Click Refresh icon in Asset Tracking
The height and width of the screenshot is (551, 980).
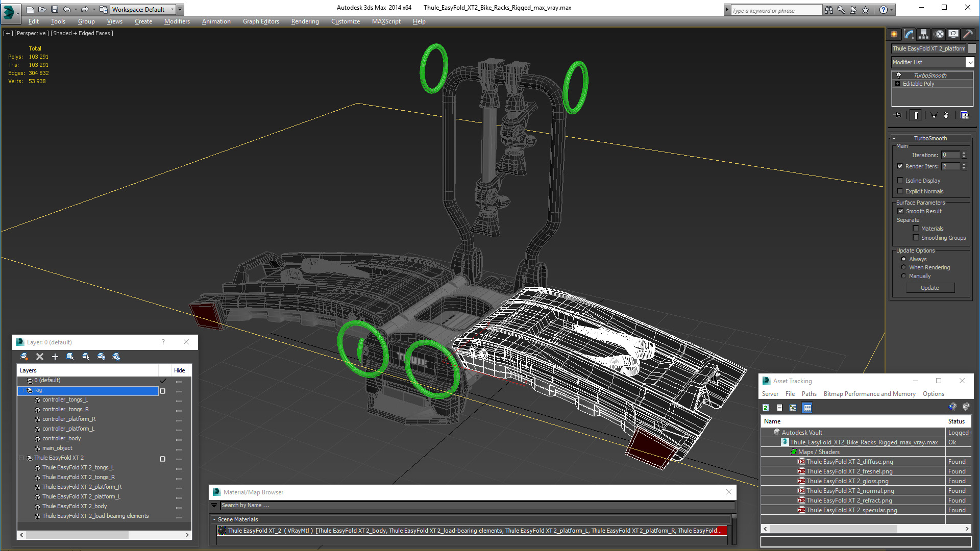tap(766, 408)
